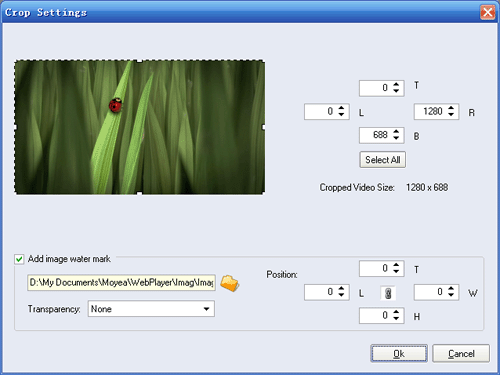Click the ladybug video preview image
Screen dimensions: 500x375
140,127
